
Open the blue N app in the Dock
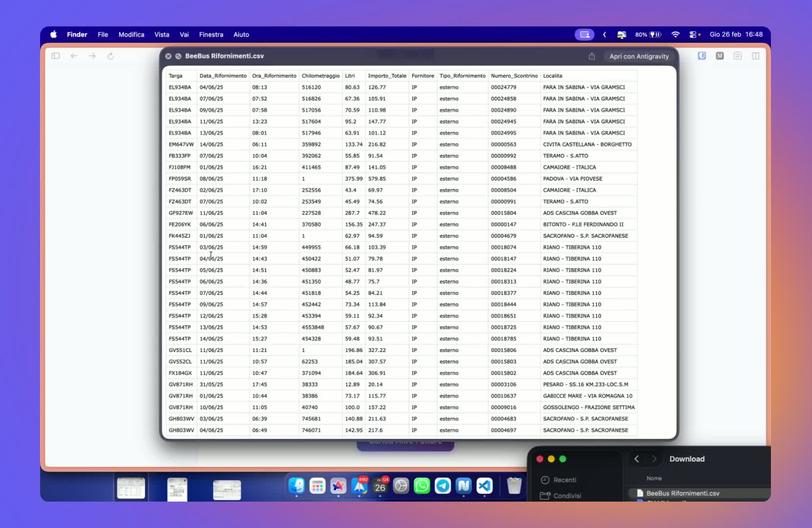[x=464, y=485]
